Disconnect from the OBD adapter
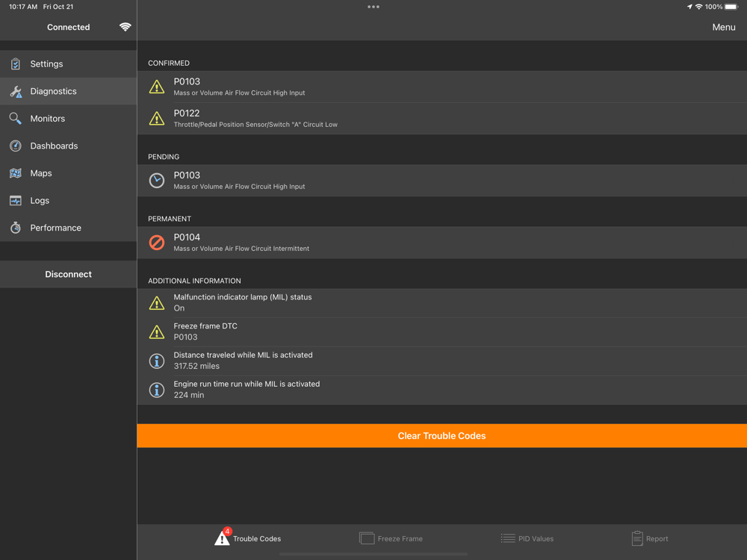This screenshot has width=747, height=560. tap(69, 274)
